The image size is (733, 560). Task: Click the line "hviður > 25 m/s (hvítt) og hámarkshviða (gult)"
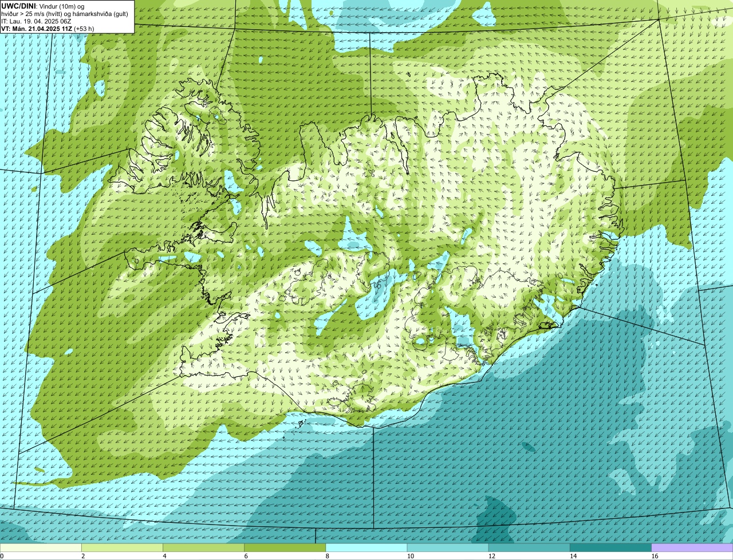[x=65, y=14]
